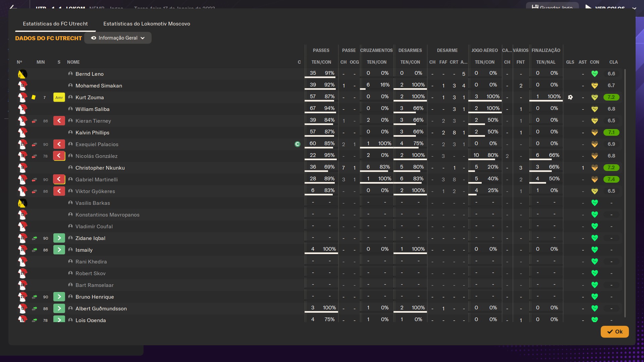This screenshot has width=644, height=362.
Task: Click Kieran Tierney's swap arrows icon
Action: [x=34, y=121]
